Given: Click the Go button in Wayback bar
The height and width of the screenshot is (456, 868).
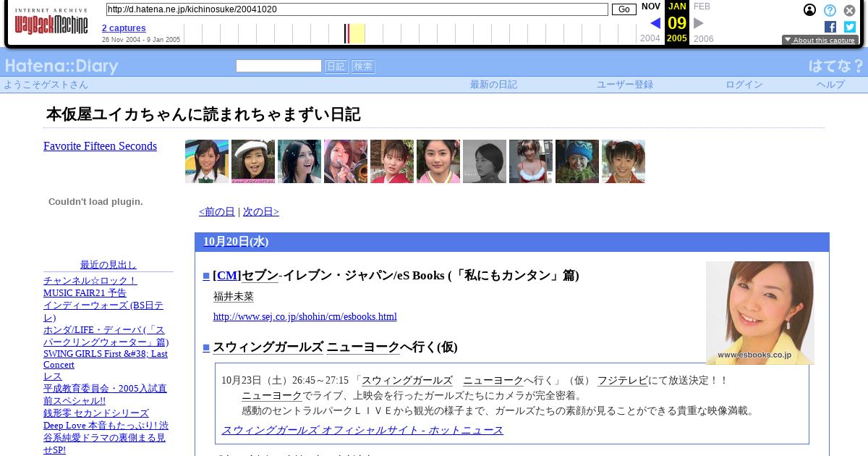Looking at the screenshot, I should pos(624,9).
